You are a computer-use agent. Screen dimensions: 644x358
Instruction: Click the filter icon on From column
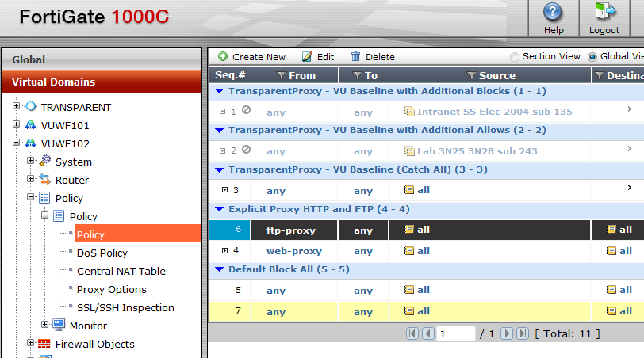pos(281,75)
